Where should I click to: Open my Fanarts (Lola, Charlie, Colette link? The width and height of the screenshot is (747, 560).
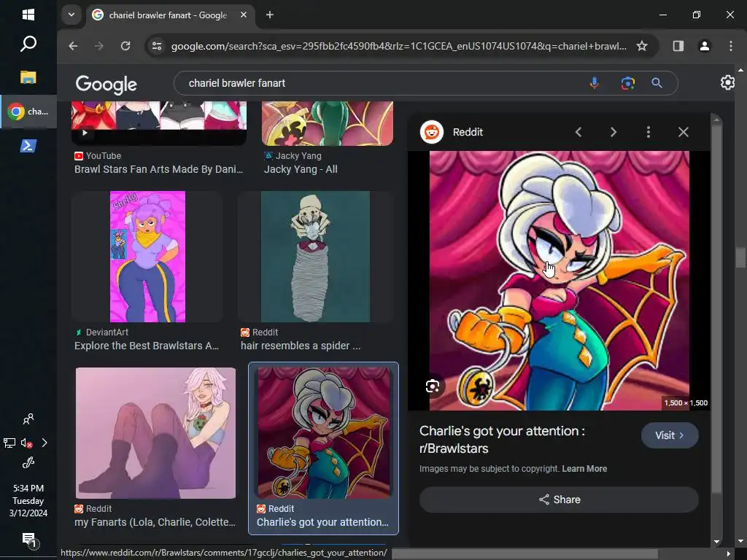(155, 522)
